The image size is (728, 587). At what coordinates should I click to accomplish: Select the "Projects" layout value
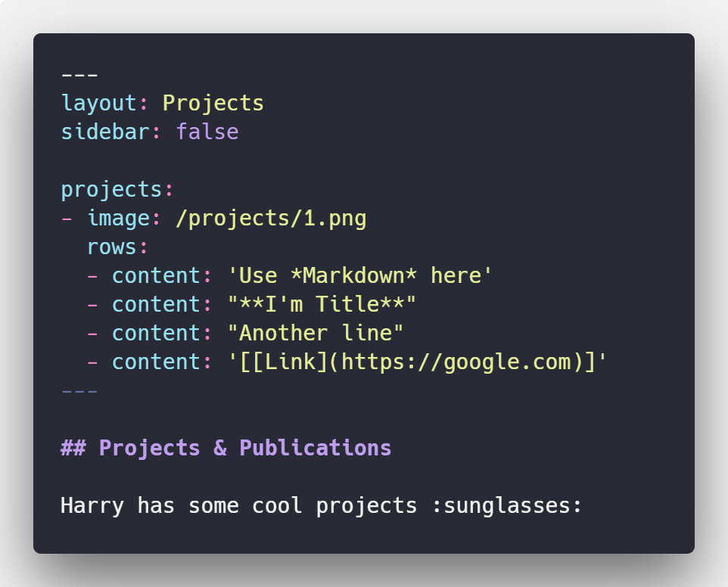click(213, 103)
